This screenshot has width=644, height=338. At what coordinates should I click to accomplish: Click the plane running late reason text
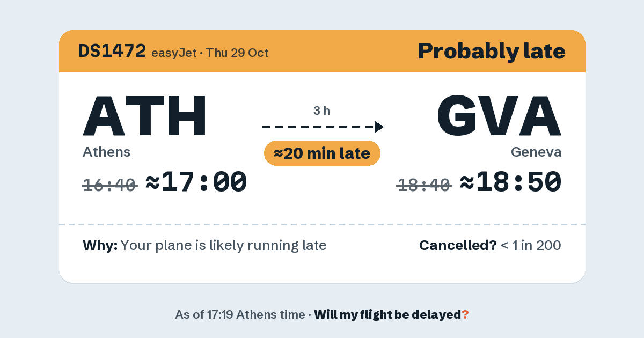pyautogui.click(x=223, y=246)
